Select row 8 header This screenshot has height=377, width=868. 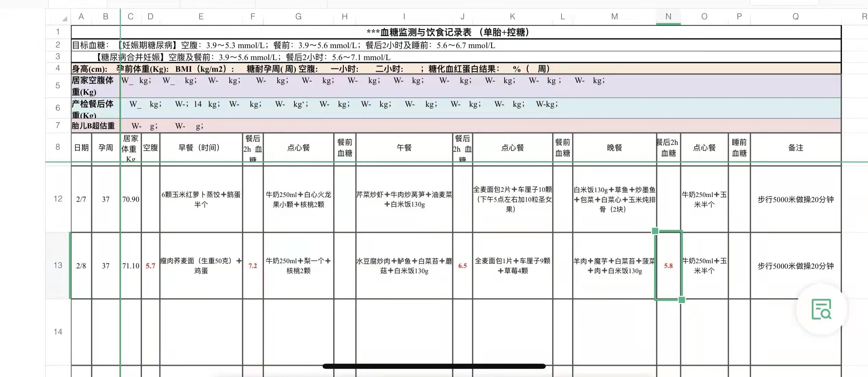pos(58,147)
